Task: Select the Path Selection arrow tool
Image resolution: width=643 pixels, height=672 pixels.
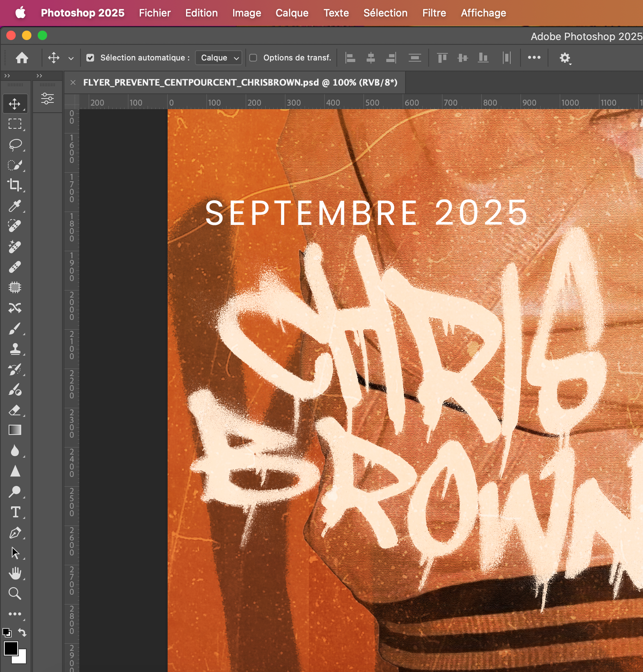Action: (x=15, y=553)
